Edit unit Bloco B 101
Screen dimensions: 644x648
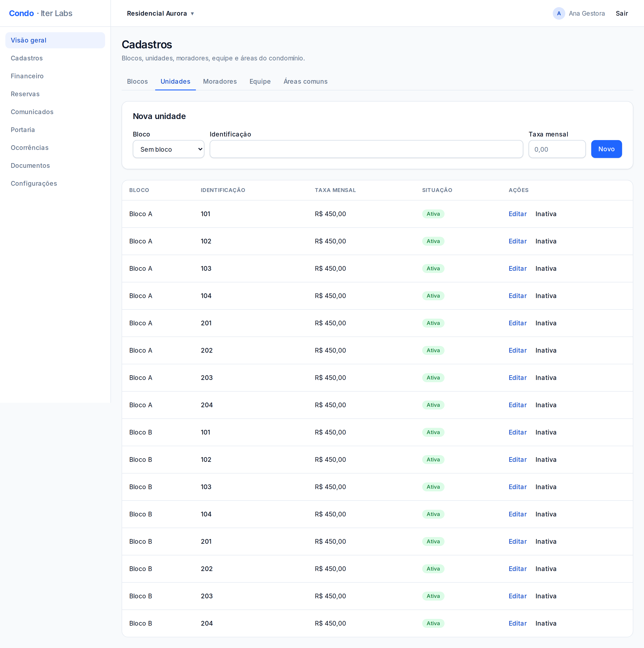(x=517, y=432)
